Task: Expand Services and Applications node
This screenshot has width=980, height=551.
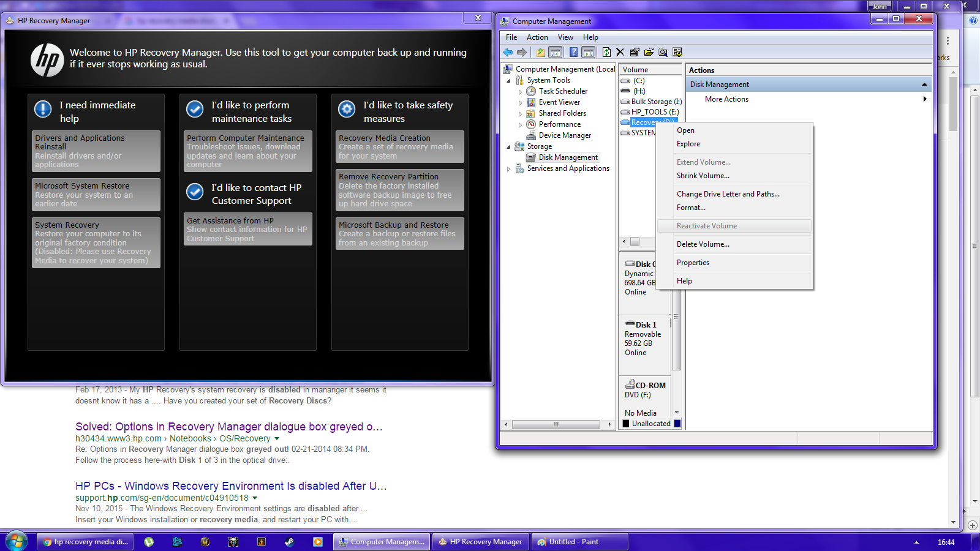Action: click(x=508, y=169)
